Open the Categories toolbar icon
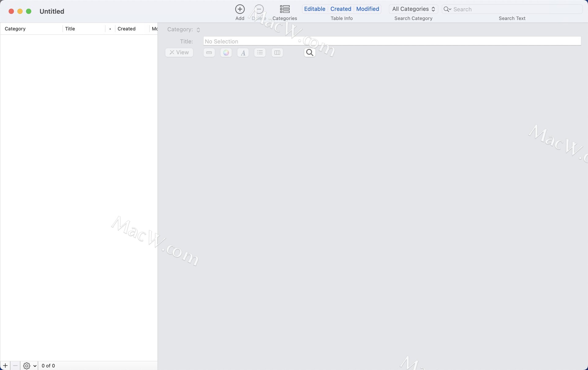The image size is (588, 370). [285, 9]
